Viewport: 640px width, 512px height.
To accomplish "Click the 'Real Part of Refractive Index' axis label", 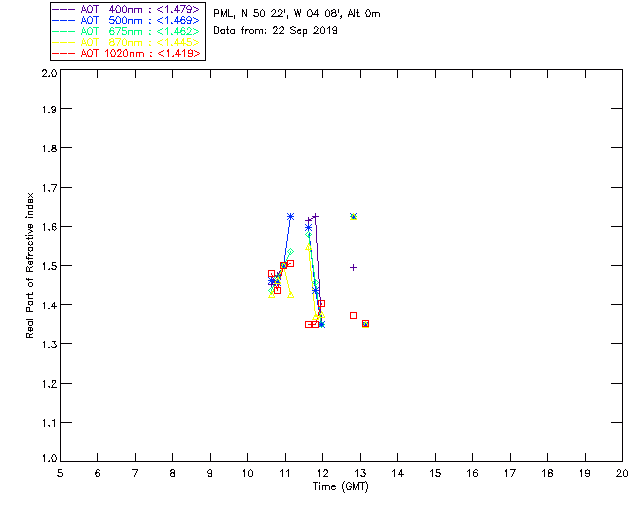I will 29,265.
